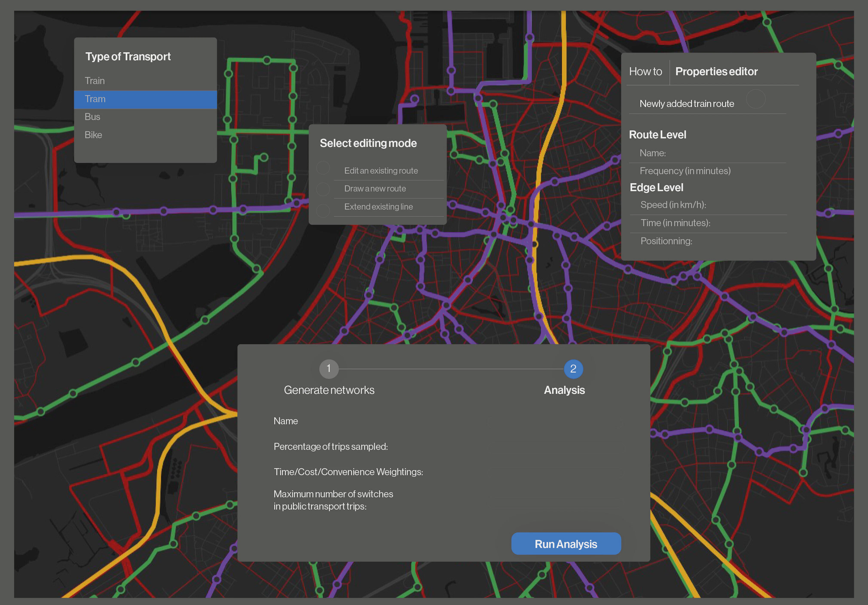Viewport: 868px width, 605px height.
Task: Click the 'Frequency (in minutes)' field
Action: [x=707, y=171]
